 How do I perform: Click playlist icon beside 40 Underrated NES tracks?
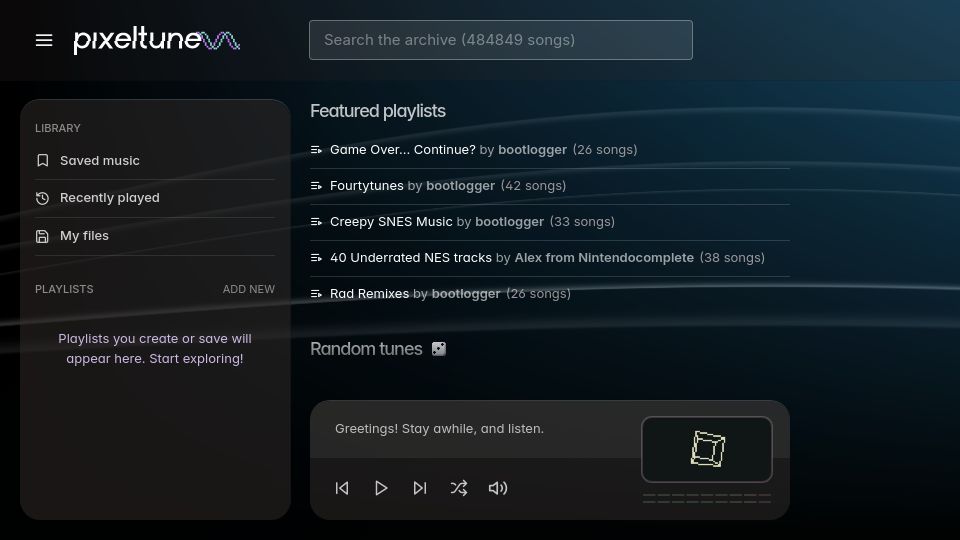point(317,258)
